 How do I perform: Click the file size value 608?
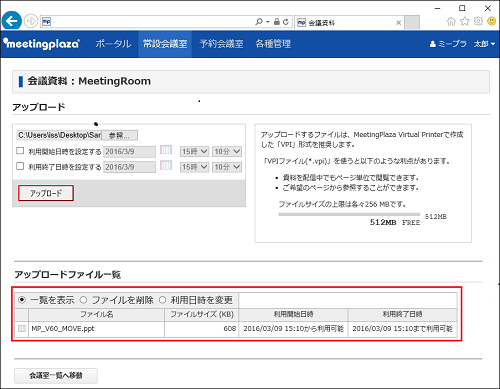click(x=230, y=329)
